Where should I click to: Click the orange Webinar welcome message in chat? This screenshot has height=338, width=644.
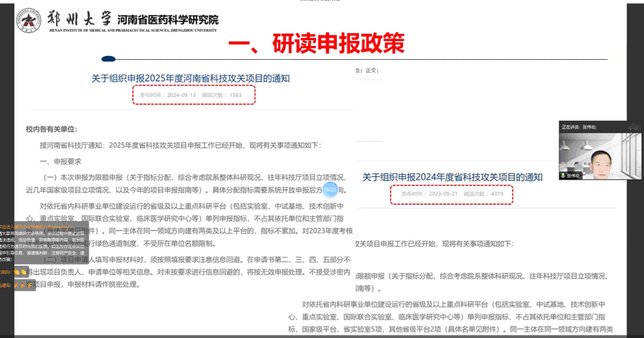(36, 227)
